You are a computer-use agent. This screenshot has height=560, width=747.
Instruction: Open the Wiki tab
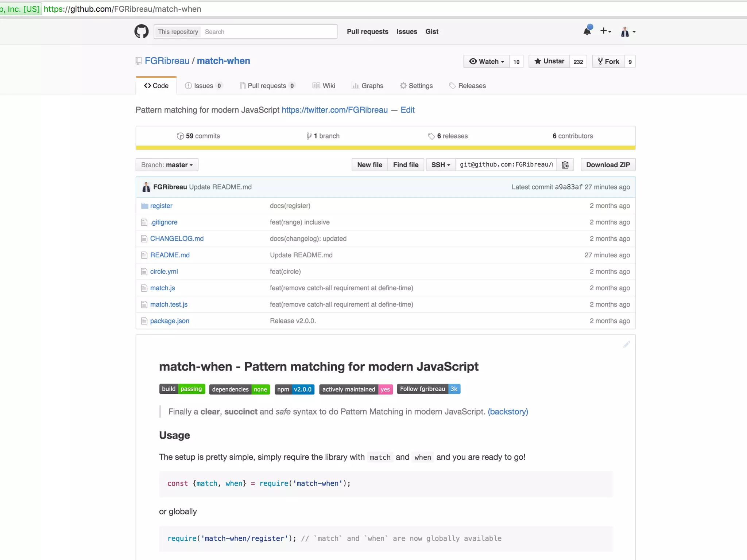coord(324,86)
